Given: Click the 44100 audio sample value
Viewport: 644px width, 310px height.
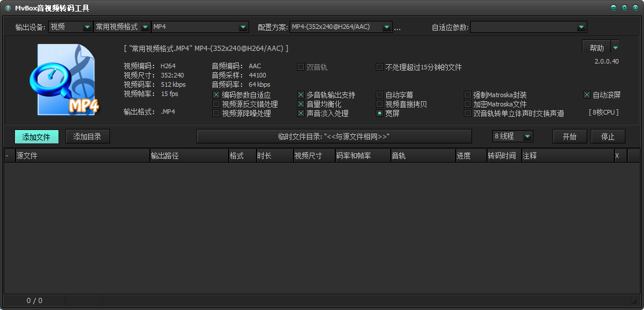Looking at the screenshot, I should [258, 75].
